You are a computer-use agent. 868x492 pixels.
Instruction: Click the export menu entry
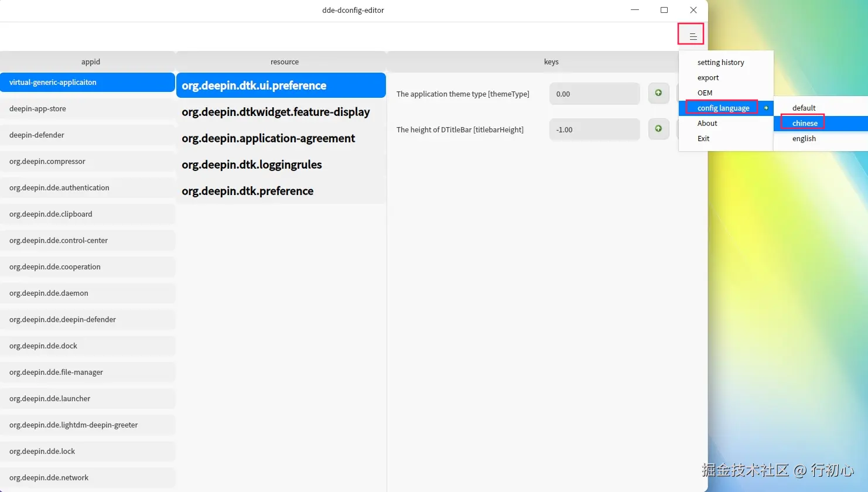pyautogui.click(x=708, y=77)
